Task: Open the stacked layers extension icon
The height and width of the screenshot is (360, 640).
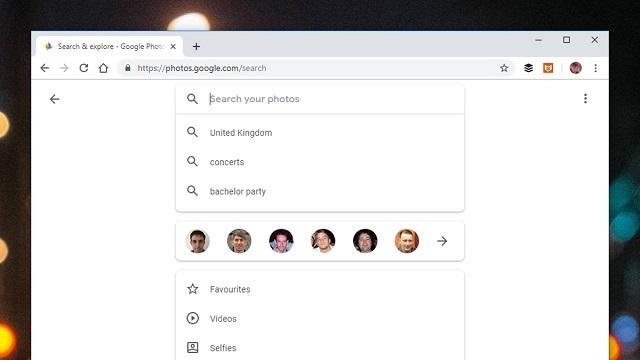Action: pyautogui.click(x=528, y=68)
